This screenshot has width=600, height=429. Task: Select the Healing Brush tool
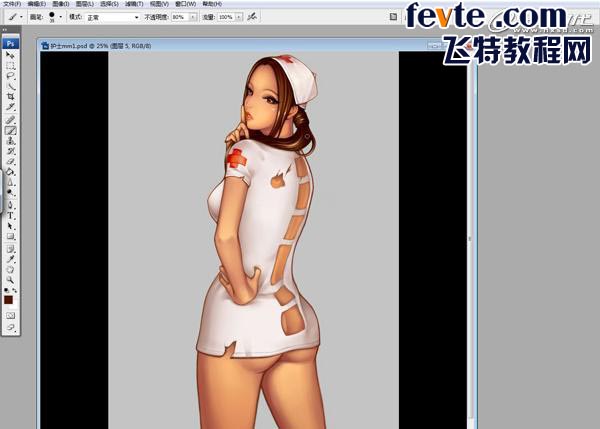pyautogui.click(x=11, y=120)
